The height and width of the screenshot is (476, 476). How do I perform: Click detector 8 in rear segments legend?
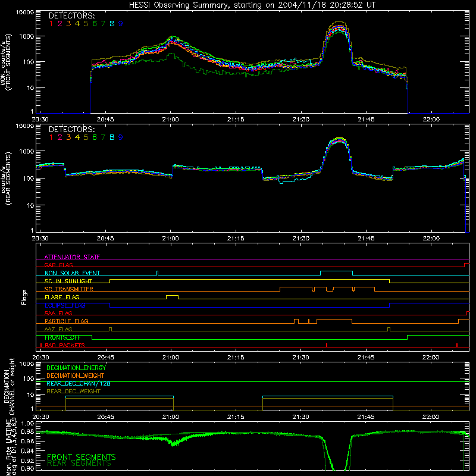click(x=112, y=137)
